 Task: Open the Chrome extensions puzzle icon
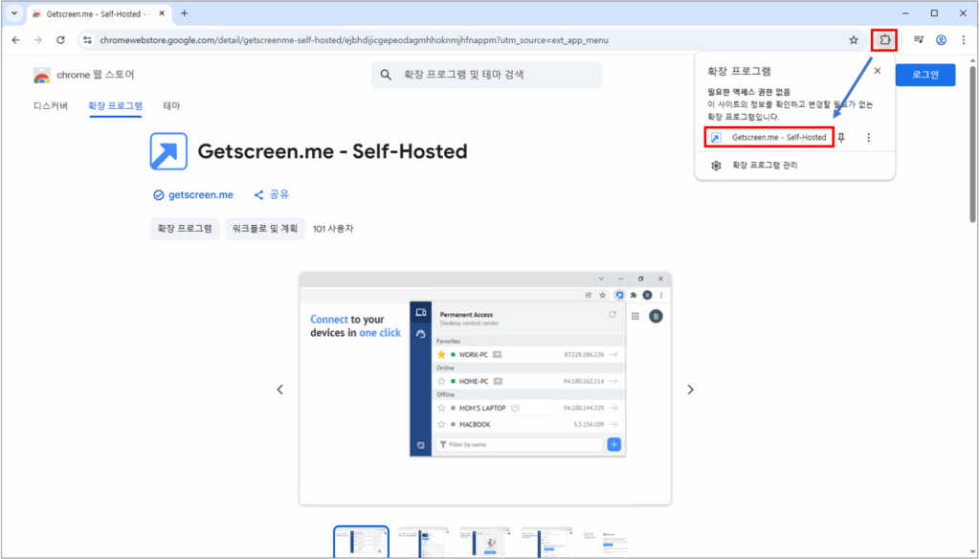pos(884,40)
